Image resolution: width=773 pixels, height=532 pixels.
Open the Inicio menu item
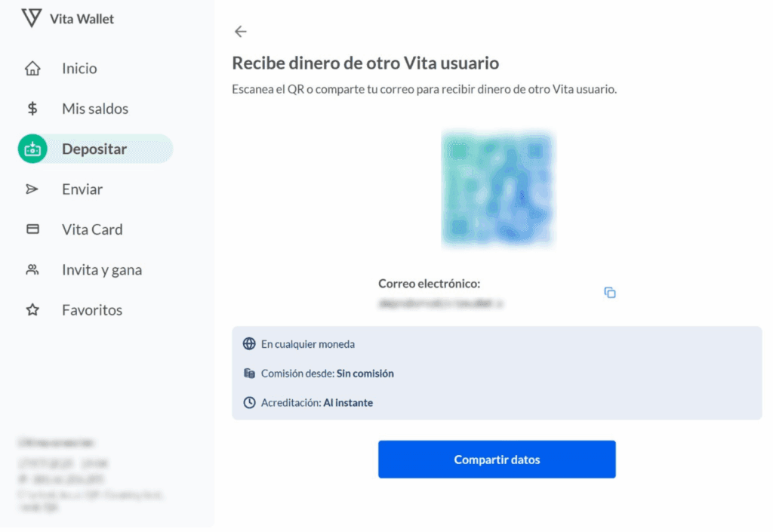tap(79, 69)
